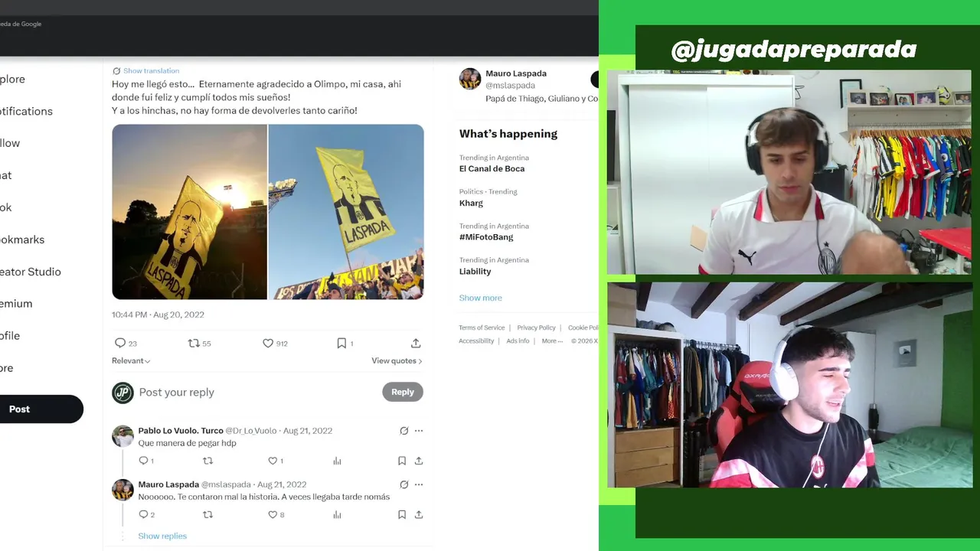Open Notifications in sidebar
Screen dimensions: 980x551
[26, 111]
